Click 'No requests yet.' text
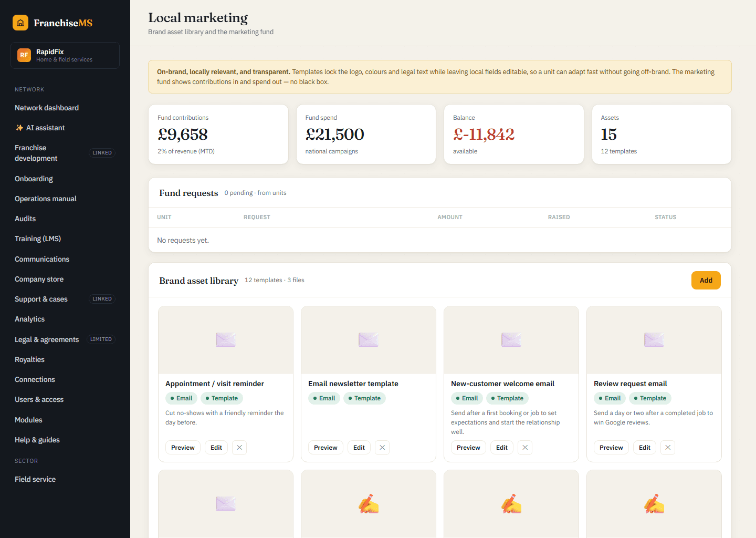This screenshot has width=756, height=538. coord(183,240)
